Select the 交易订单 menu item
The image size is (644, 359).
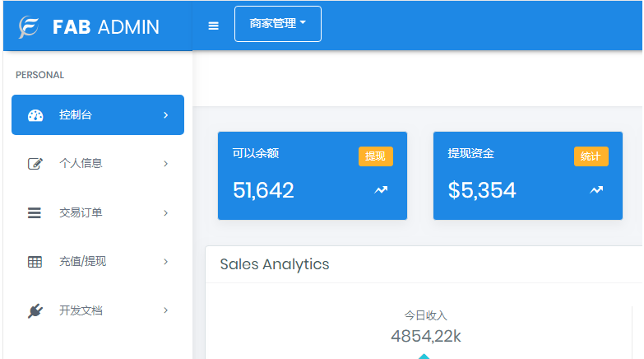point(81,213)
